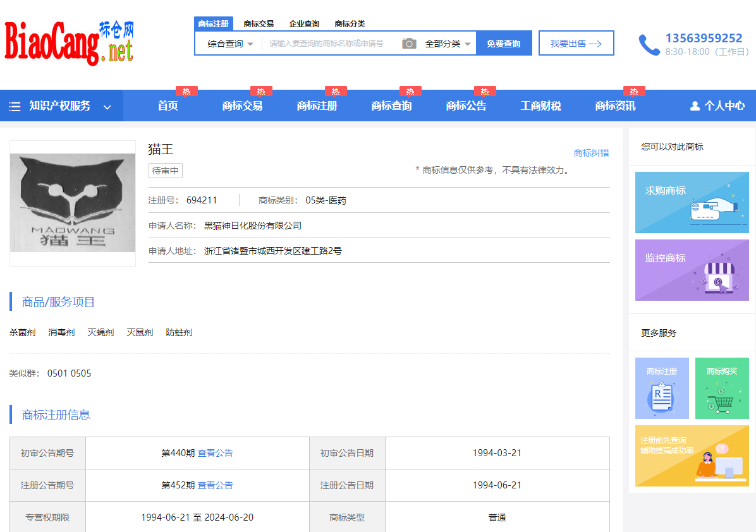Click the 猫王 trademark image

tap(73, 203)
